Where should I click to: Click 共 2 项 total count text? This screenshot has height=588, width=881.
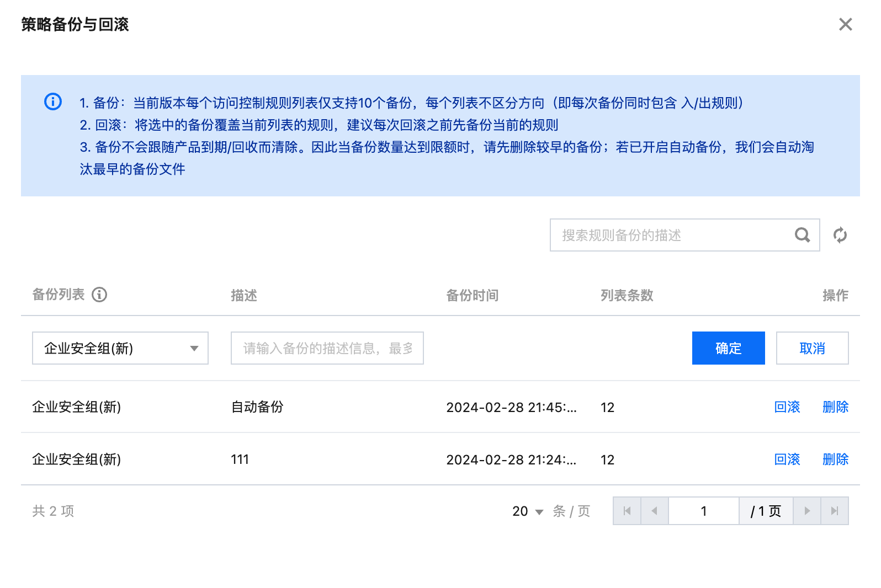(x=53, y=511)
